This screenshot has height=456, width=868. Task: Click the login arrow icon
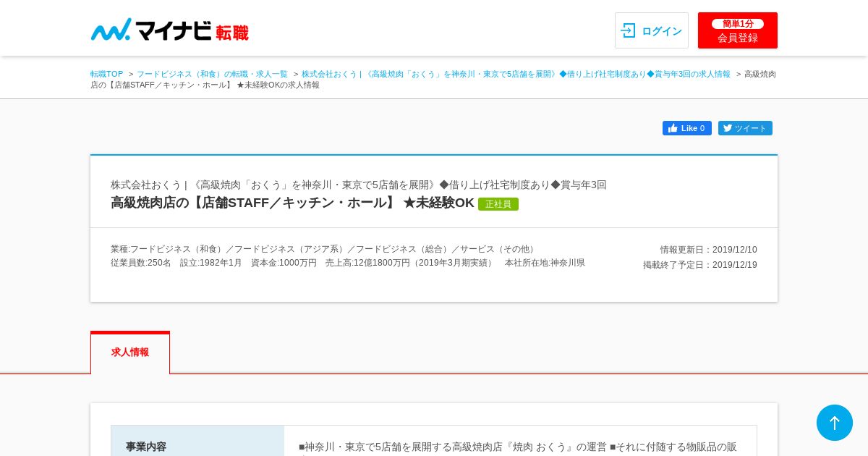629,30
